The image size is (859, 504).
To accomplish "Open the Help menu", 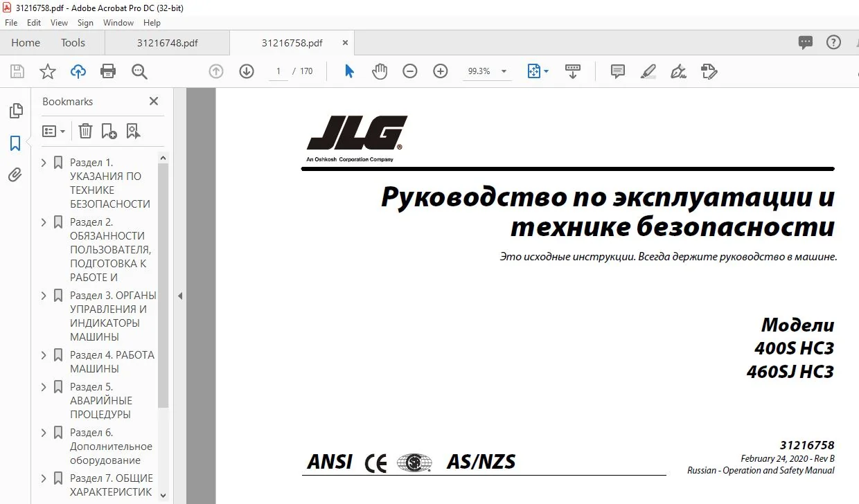I will point(152,23).
